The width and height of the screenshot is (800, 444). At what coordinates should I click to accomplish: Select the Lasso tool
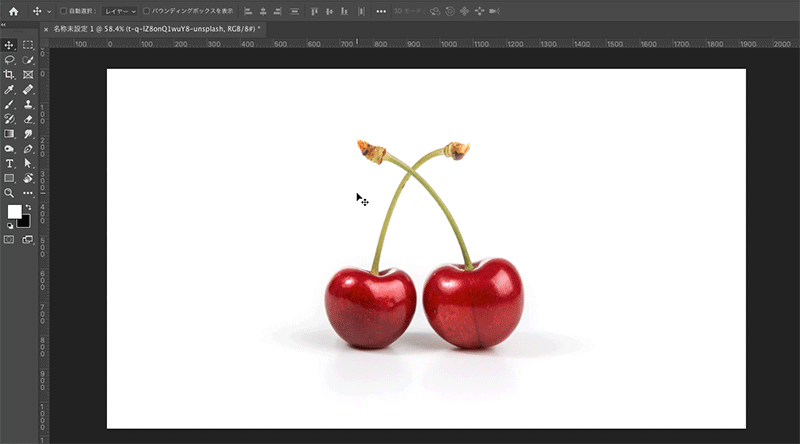[x=9, y=60]
